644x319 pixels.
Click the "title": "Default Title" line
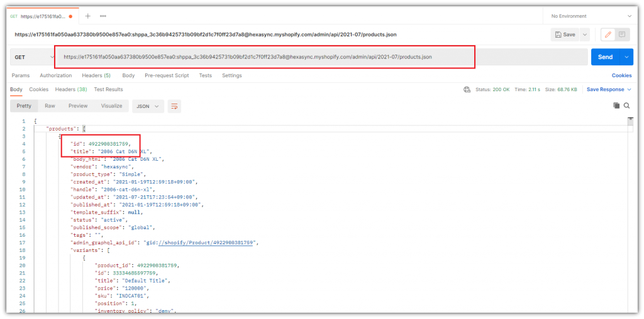point(132,281)
